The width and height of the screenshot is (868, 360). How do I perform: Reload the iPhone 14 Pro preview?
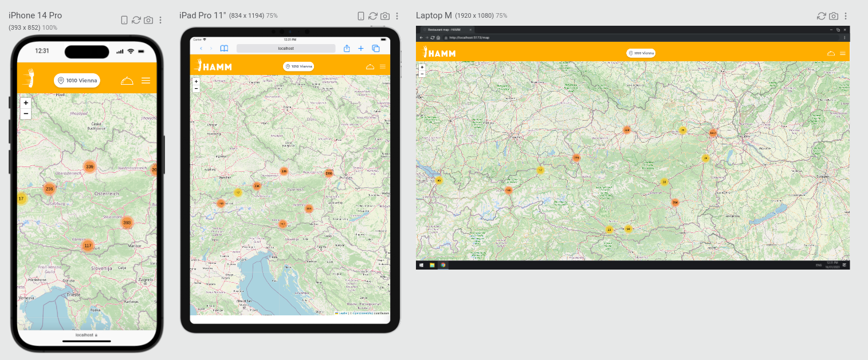coord(136,20)
